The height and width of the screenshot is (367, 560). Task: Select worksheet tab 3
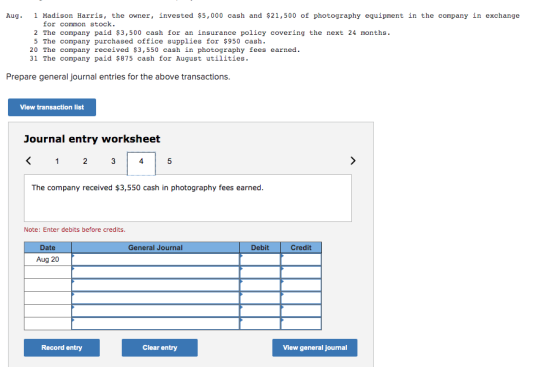[x=113, y=161]
